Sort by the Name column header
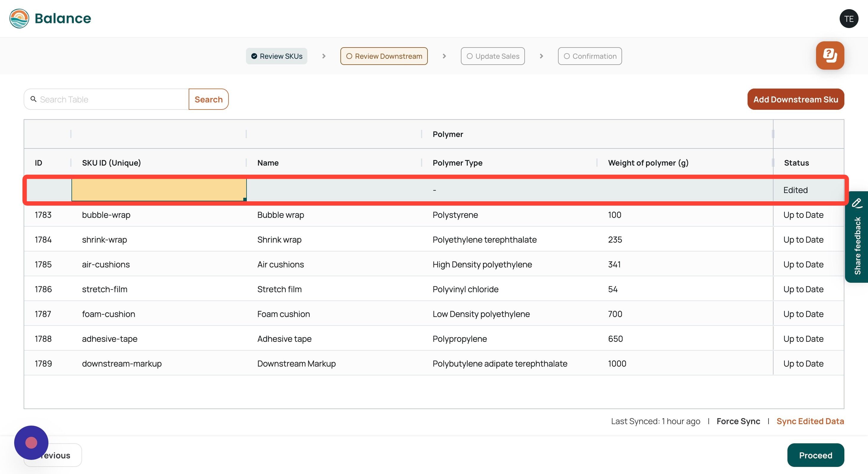Screen dimensions: 868x474 334,163
